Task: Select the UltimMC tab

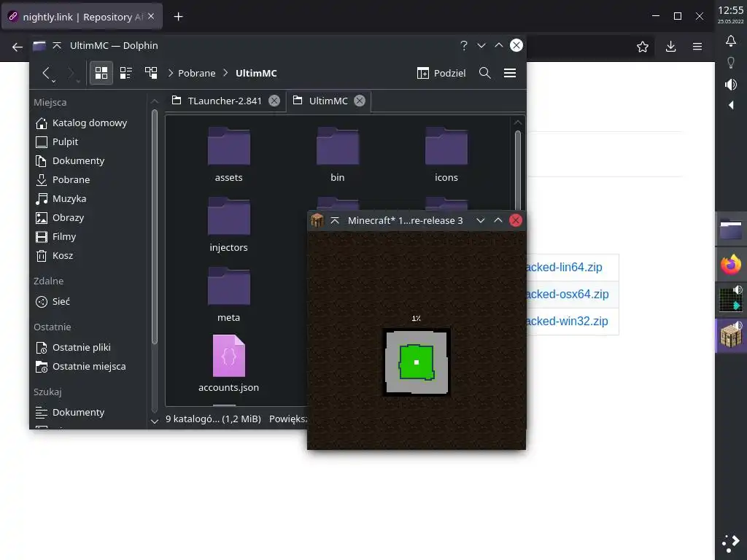Action: click(328, 101)
